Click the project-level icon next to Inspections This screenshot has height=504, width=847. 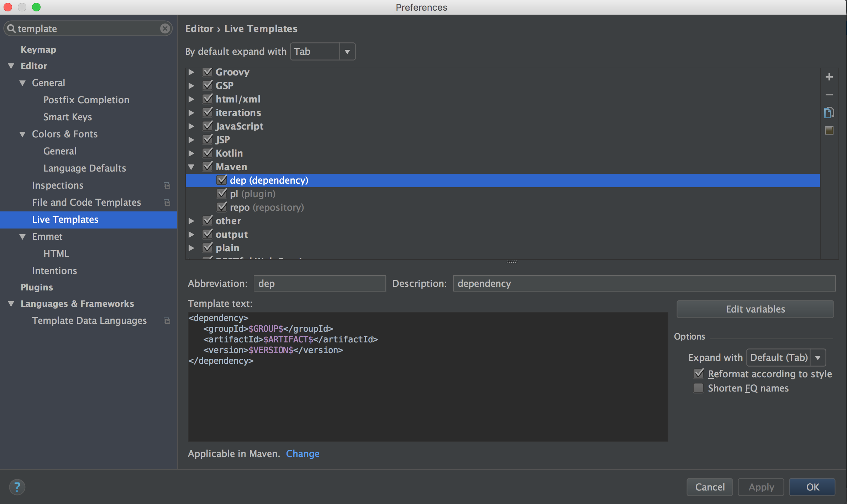(167, 185)
